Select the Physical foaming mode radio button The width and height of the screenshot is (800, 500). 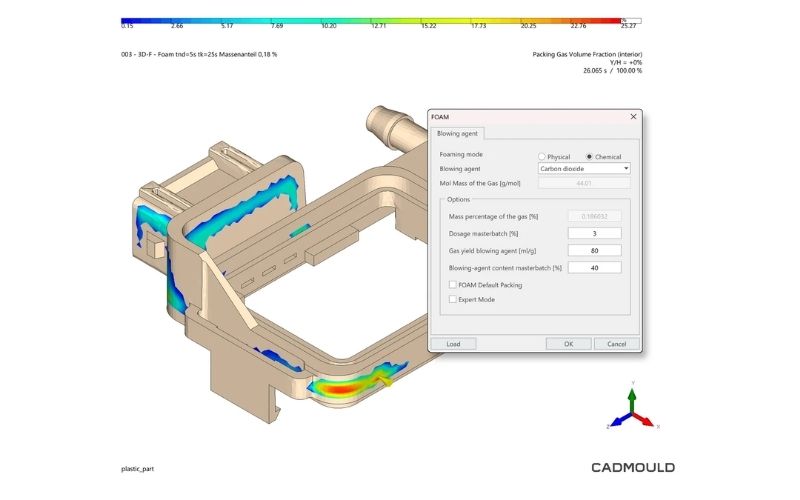tap(542, 157)
